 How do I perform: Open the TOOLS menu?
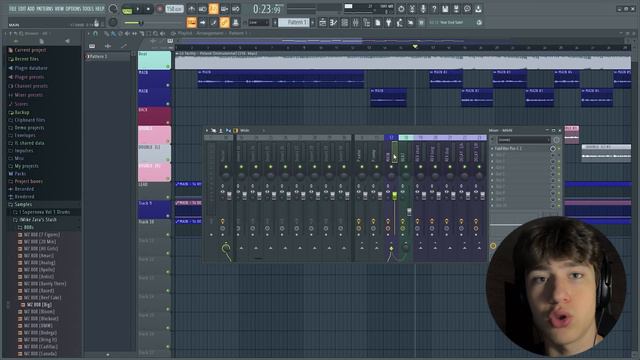pyautogui.click(x=88, y=9)
